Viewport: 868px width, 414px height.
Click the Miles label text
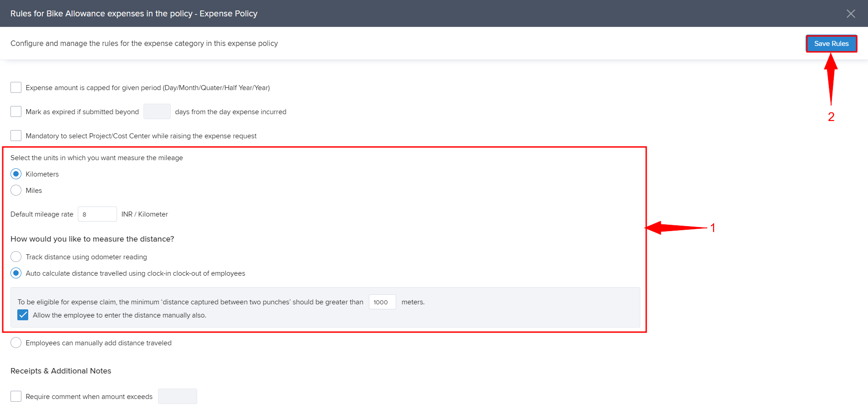(34, 191)
